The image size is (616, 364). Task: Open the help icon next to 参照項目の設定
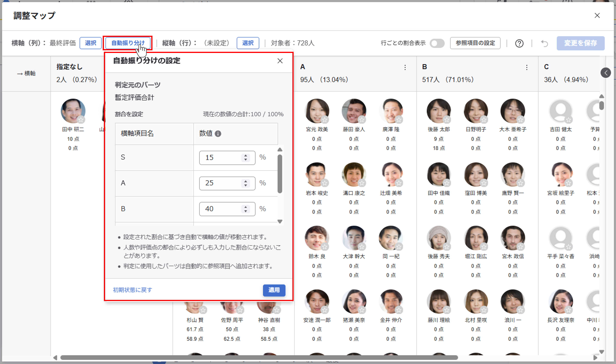tap(519, 43)
